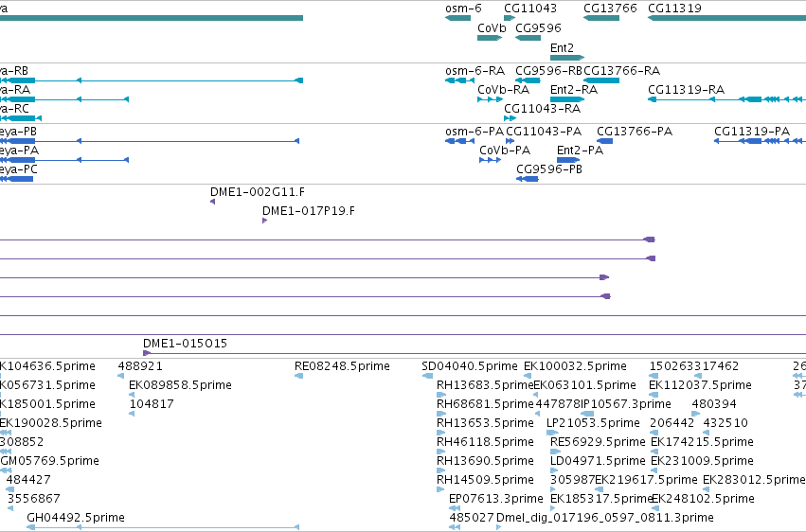Click the 484427 EST label
Screen dimensions: 806x532
pyautogui.click(x=28, y=480)
